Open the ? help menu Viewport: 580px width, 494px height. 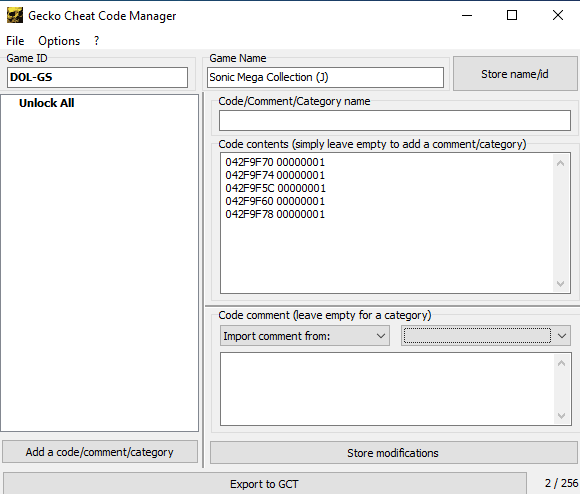pyautogui.click(x=97, y=41)
